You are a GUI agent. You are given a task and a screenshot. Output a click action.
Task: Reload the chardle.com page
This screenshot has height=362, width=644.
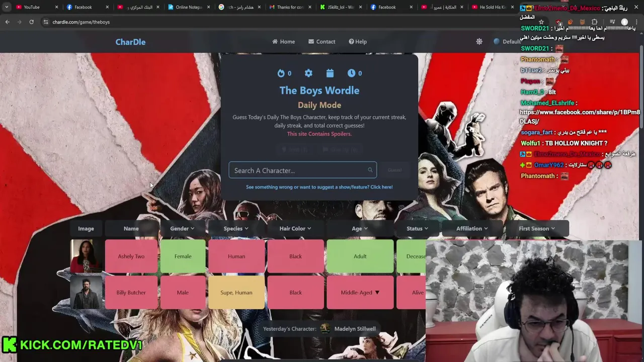point(31,22)
